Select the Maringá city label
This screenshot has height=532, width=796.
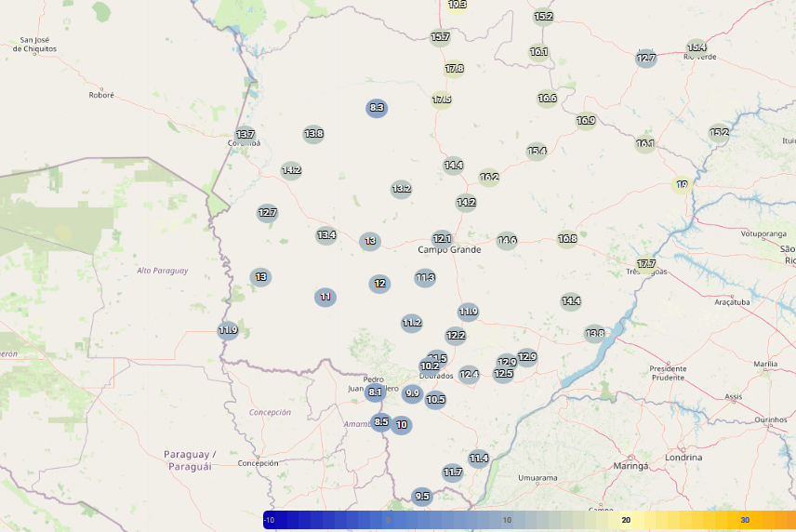(x=630, y=466)
